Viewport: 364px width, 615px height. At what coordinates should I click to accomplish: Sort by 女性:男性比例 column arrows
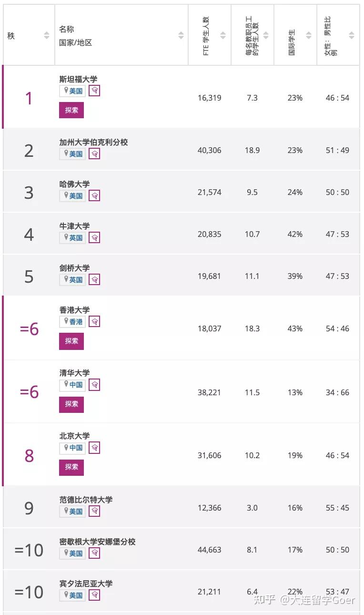tap(352, 35)
